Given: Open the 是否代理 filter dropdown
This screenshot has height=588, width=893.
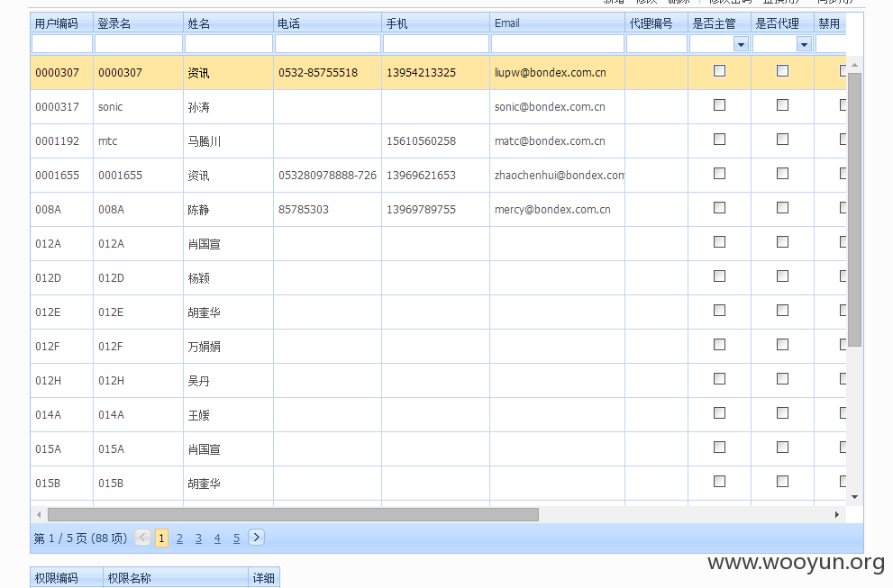Looking at the screenshot, I should 804,44.
